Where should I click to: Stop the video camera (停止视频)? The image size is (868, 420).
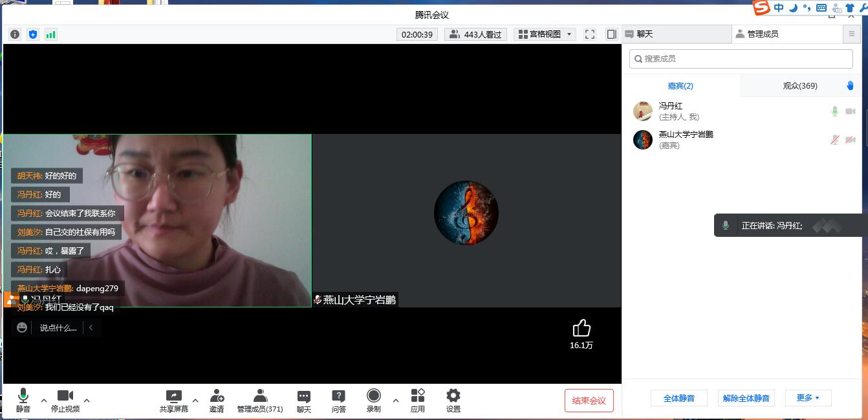(x=65, y=401)
